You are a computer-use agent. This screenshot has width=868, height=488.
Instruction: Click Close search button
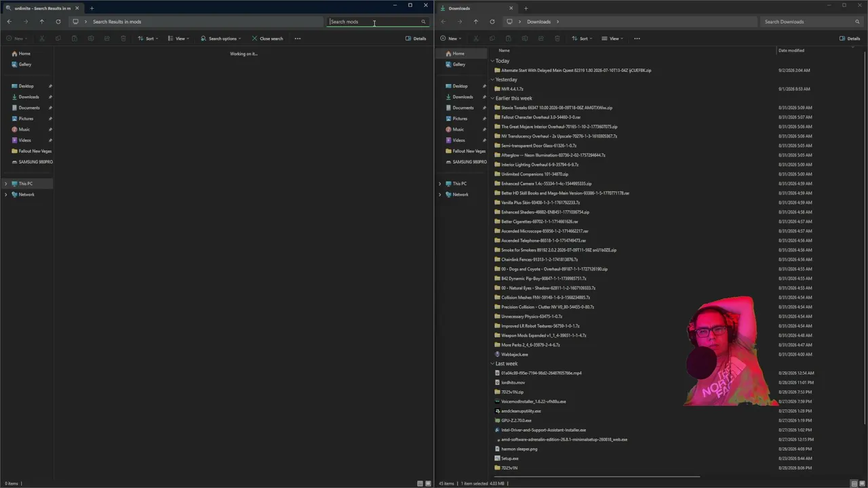point(267,39)
